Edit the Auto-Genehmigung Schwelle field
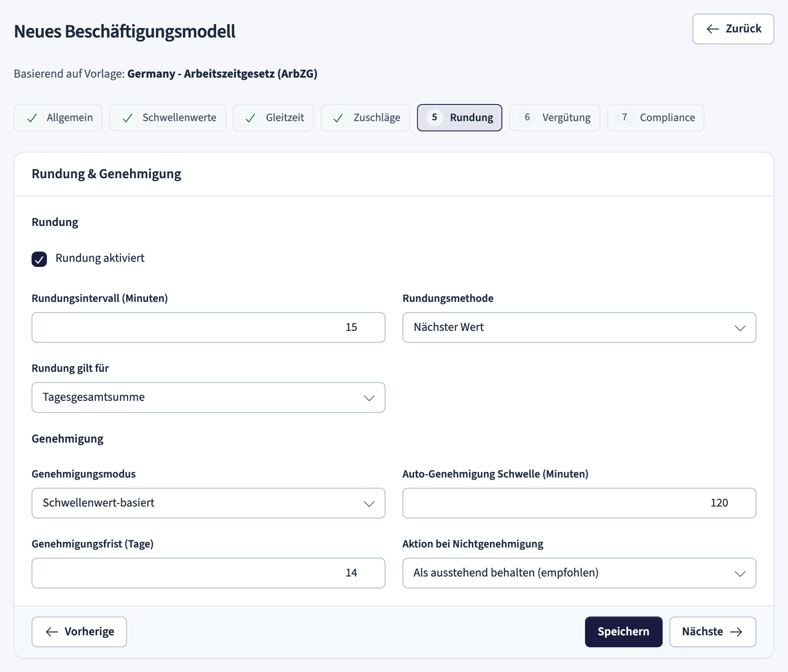Viewport: 788px width, 672px height. tap(579, 503)
